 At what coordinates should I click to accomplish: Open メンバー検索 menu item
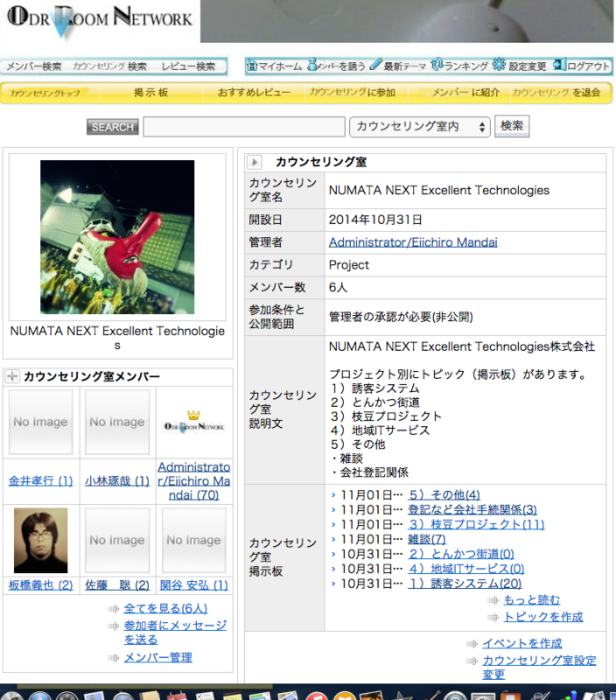coord(34,66)
